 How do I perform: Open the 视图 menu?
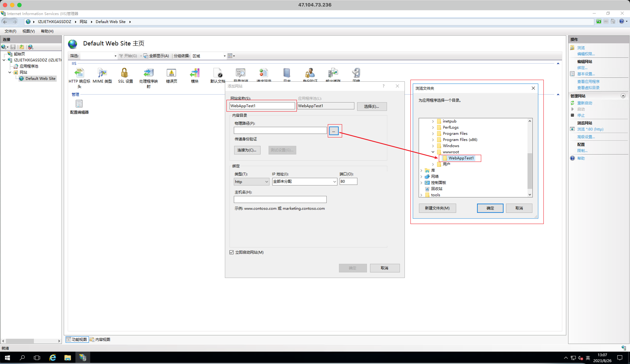(x=28, y=31)
